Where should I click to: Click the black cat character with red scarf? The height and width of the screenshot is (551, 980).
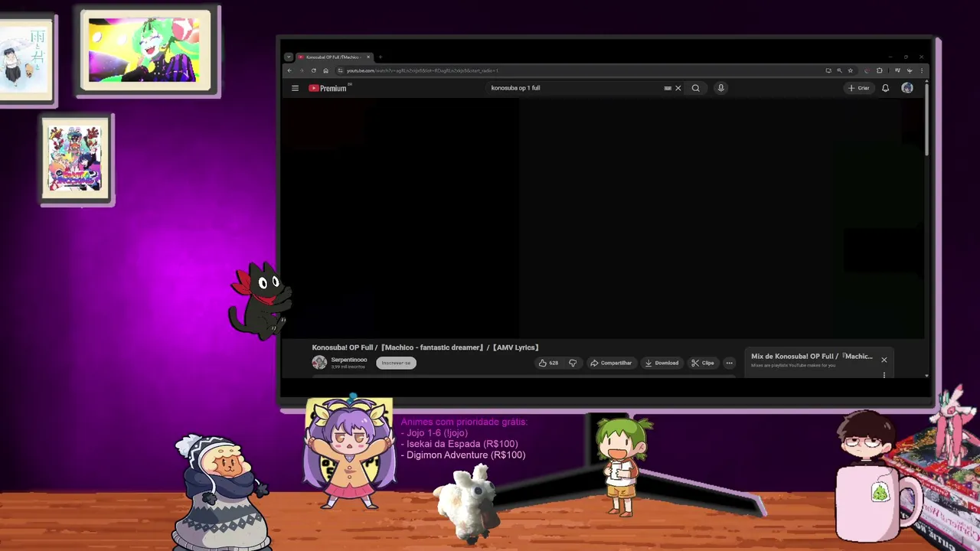pos(260,301)
